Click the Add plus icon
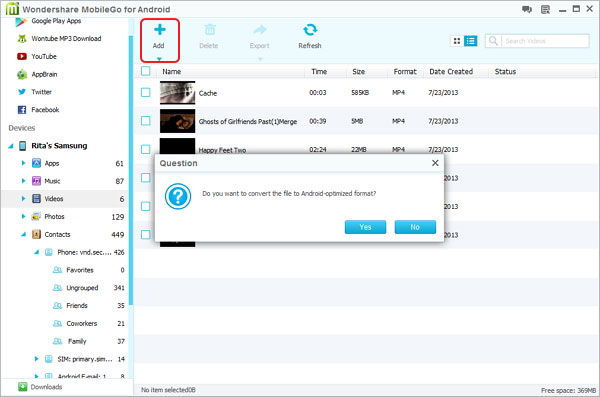The image size is (600, 397). tap(159, 30)
